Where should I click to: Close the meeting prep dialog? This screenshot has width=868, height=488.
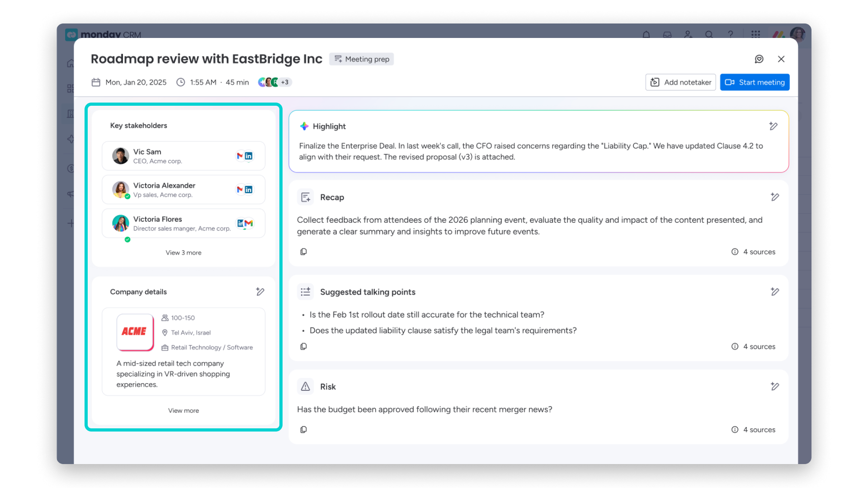781,59
